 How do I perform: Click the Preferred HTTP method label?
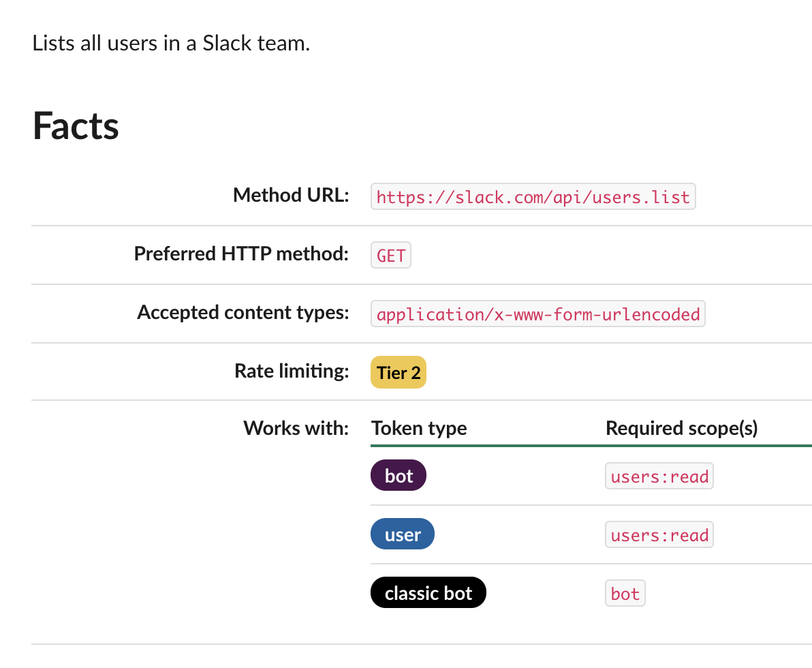click(241, 254)
